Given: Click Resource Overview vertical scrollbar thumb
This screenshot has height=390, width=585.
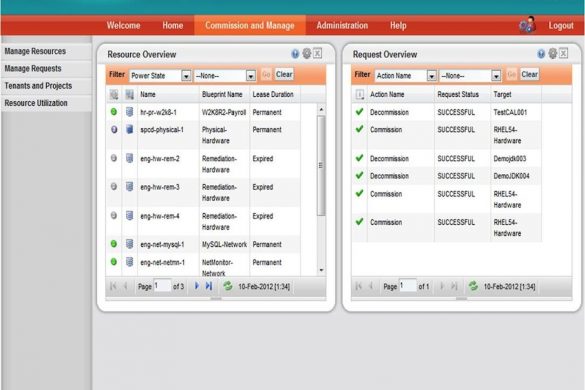Looking at the screenshot, I should point(321,165).
